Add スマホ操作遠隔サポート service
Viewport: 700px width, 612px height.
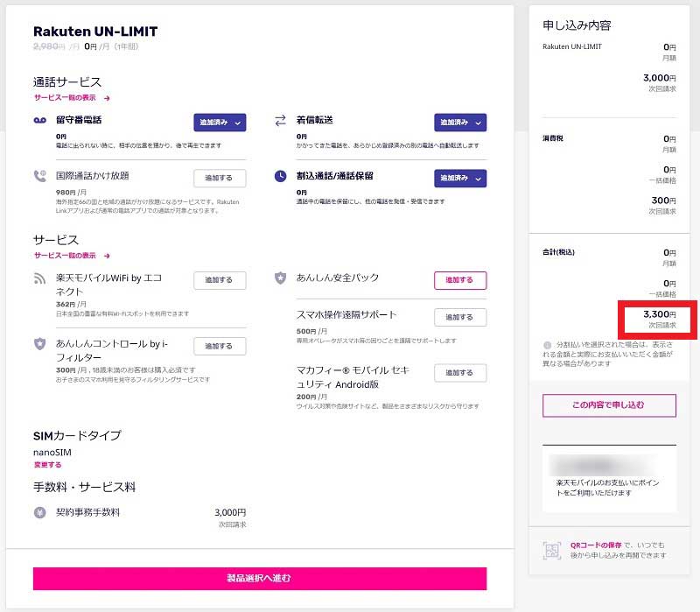coord(460,317)
